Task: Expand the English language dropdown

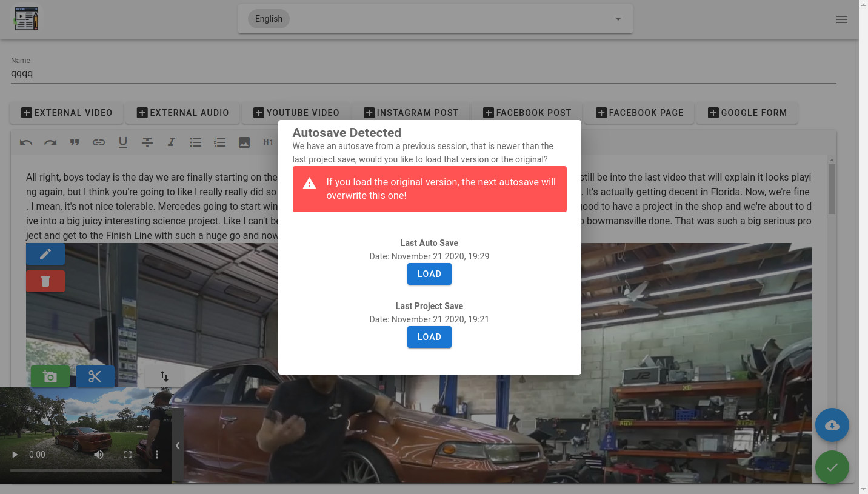Action: tap(435, 19)
